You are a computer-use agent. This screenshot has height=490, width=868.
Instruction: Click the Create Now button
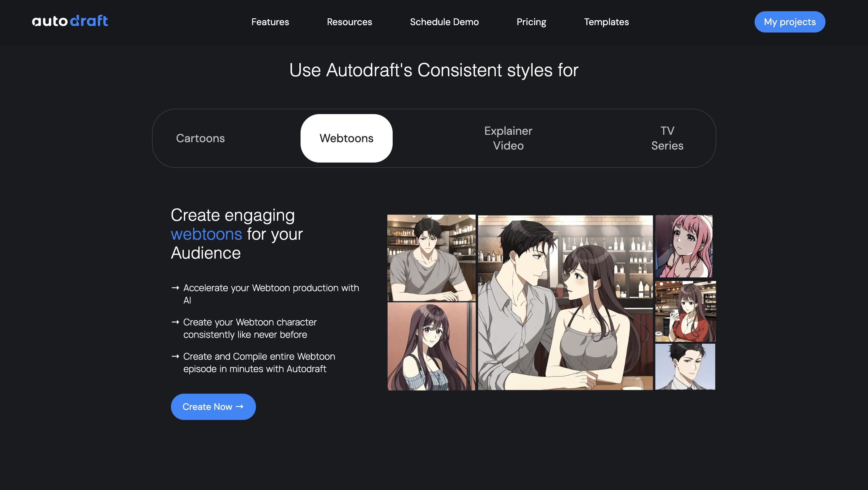pos(213,406)
